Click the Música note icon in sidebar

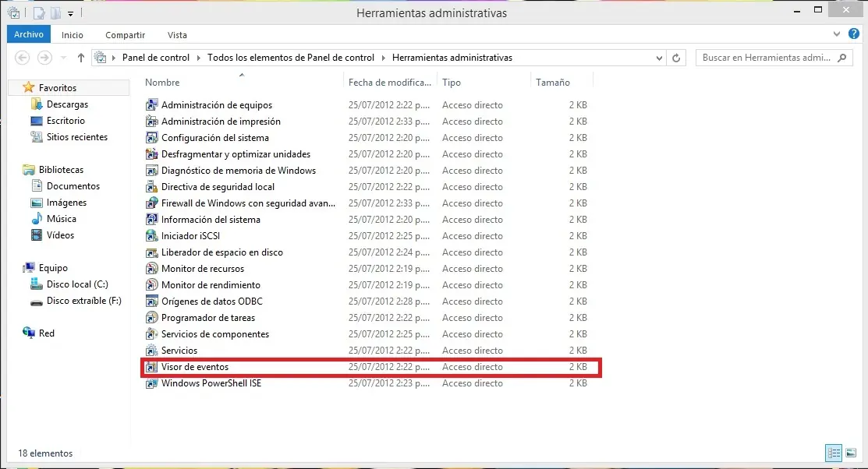tap(37, 218)
